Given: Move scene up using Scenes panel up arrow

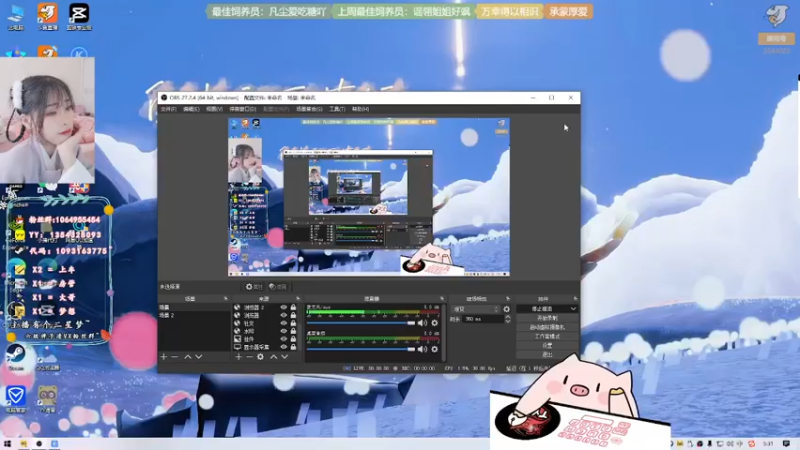Looking at the screenshot, I should tap(187, 357).
